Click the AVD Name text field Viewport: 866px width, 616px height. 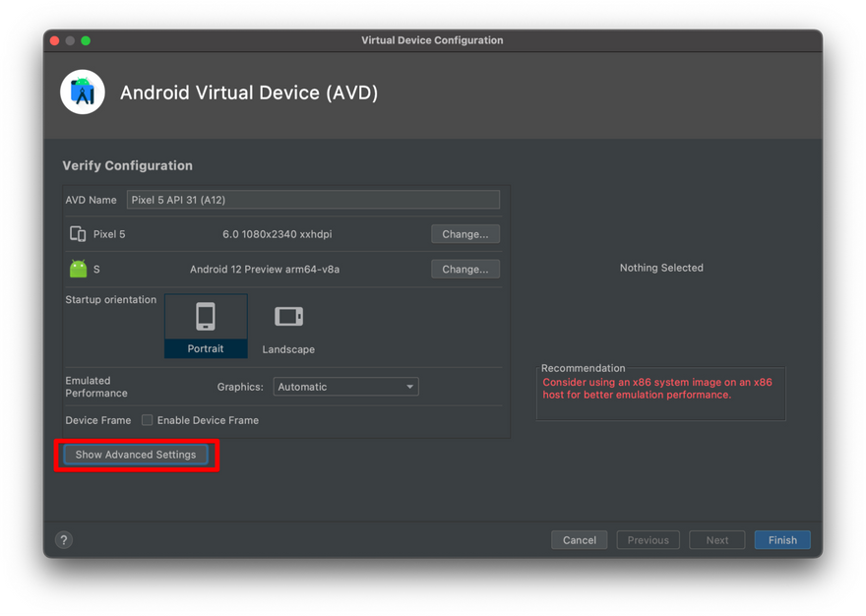pyautogui.click(x=313, y=200)
